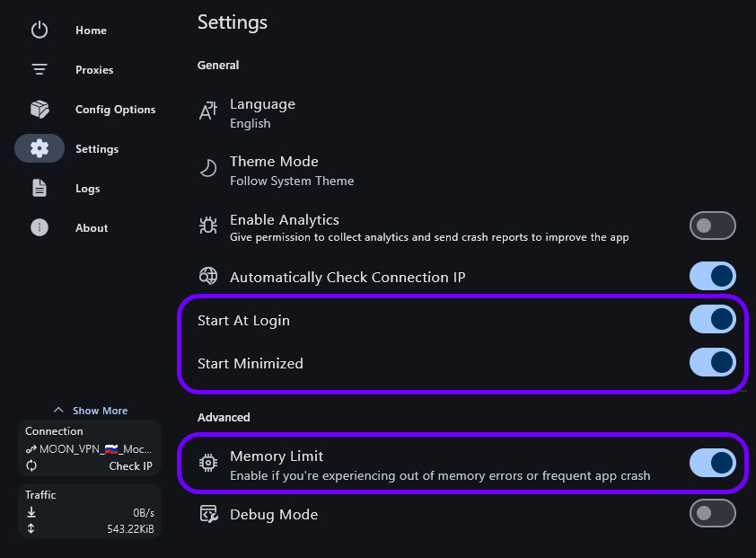Image resolution: width=756 pixels, height=558 pixels.
Task: Enable the Analytics toggle switch
Action: click(712, 226)
